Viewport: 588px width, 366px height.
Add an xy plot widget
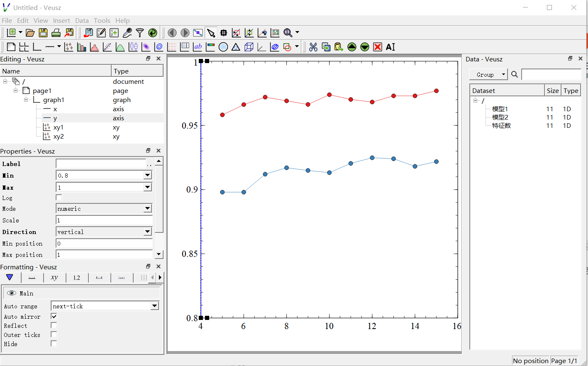(x=69, y=47)
